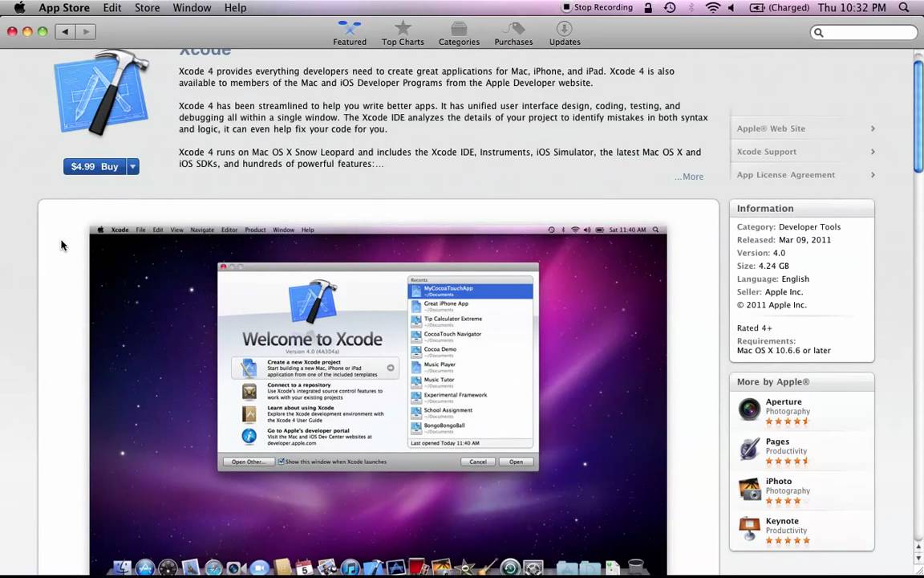Click the Seller: Apple Inc. text
Image resolution: width=924 pixels, height=578 pixels.
click(x=770, y=292)
